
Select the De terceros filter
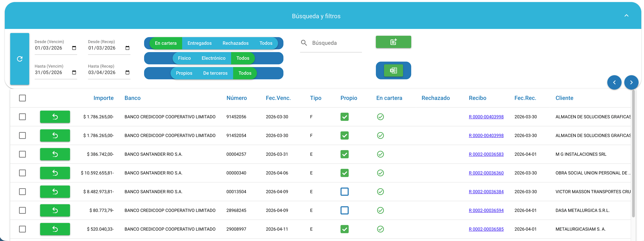[215, 73]
